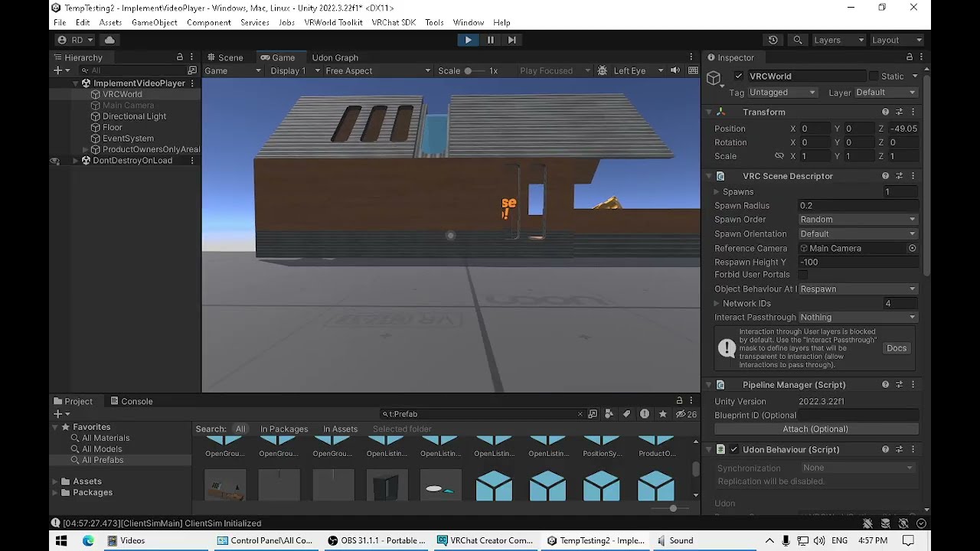The width and height of the screenshot is (980, 551).
Task: Switch to the Console tab
Action: [131, 401]
